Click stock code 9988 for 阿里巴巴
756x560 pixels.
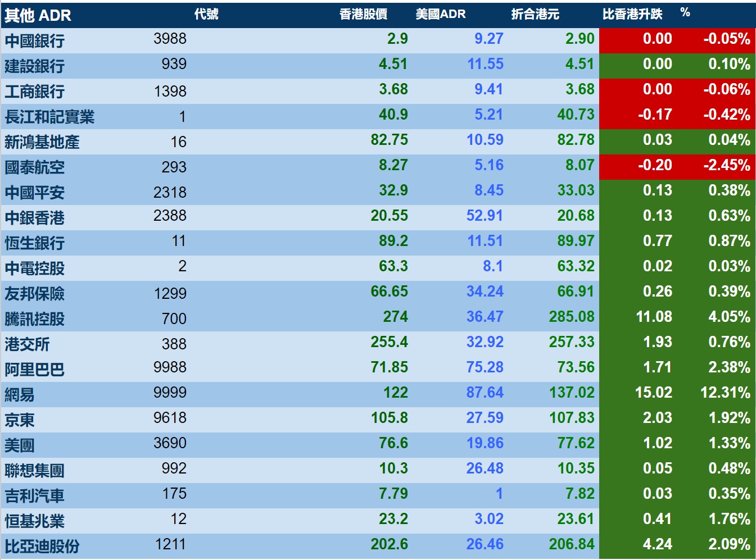[x=170, y=367]
